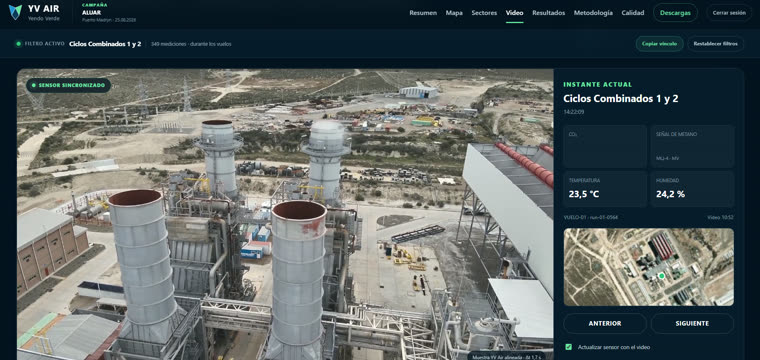
Task: Select the Video tab
Action: [x=514, y=13]
